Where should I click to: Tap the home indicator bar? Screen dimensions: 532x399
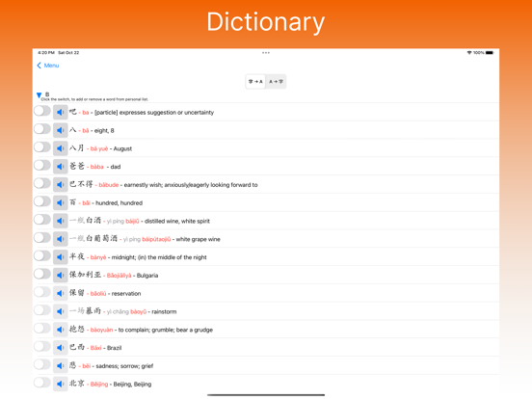[266, 395]
